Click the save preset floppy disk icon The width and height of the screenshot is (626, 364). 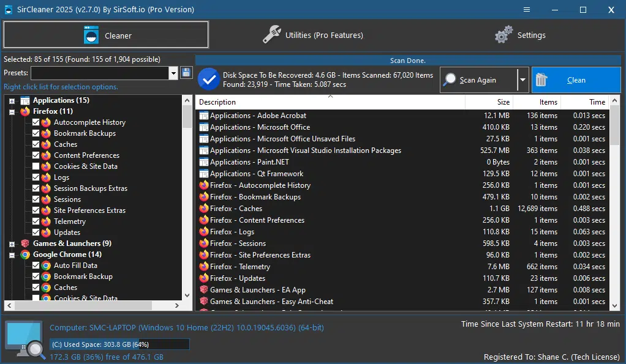click(186, 73)
